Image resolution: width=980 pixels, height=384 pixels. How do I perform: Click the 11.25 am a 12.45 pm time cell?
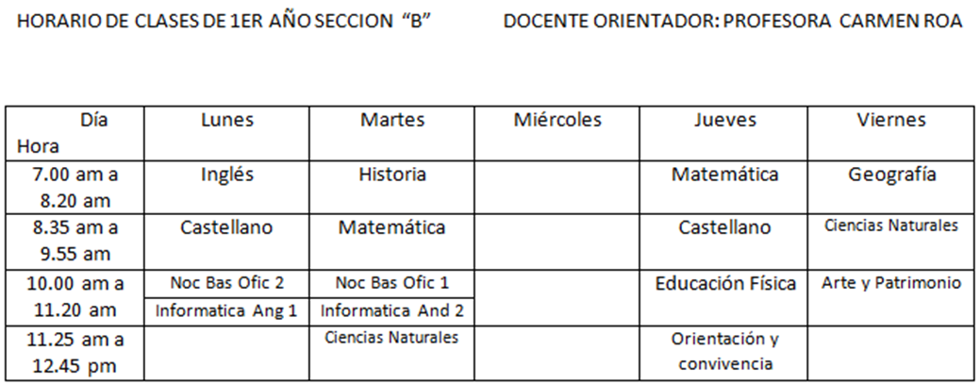click(x=75, y=353)
